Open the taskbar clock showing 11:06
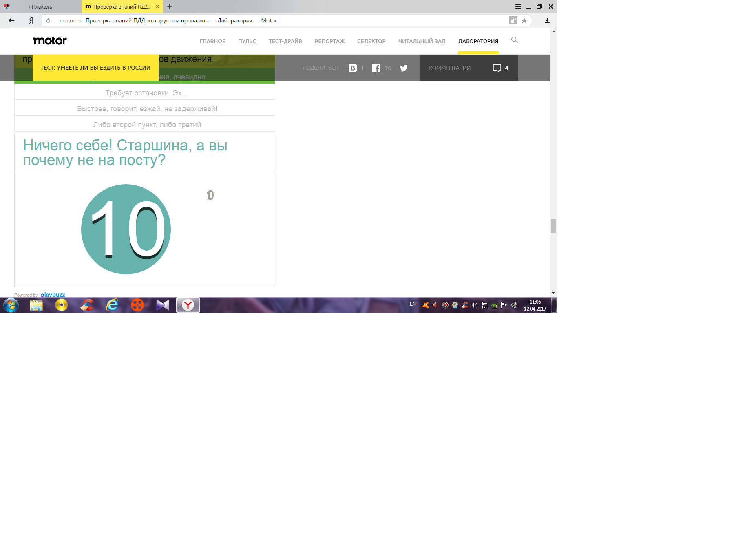This screenshot has width=747, height=560. point(535,305)
